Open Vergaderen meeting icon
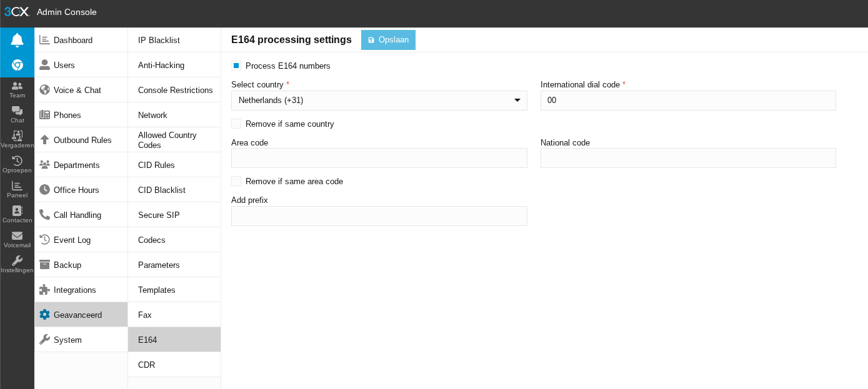The width and height of the screenshot is (868, 389). click(17, 139)
